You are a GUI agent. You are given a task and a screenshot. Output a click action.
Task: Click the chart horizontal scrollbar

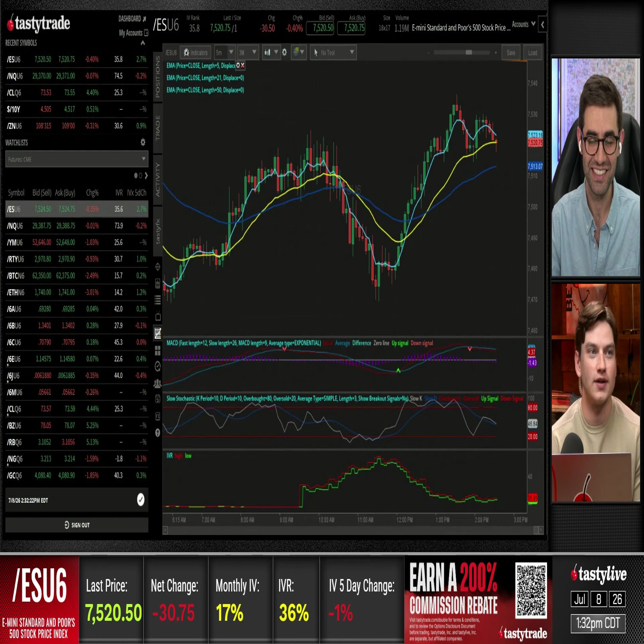tap(353, 530)
